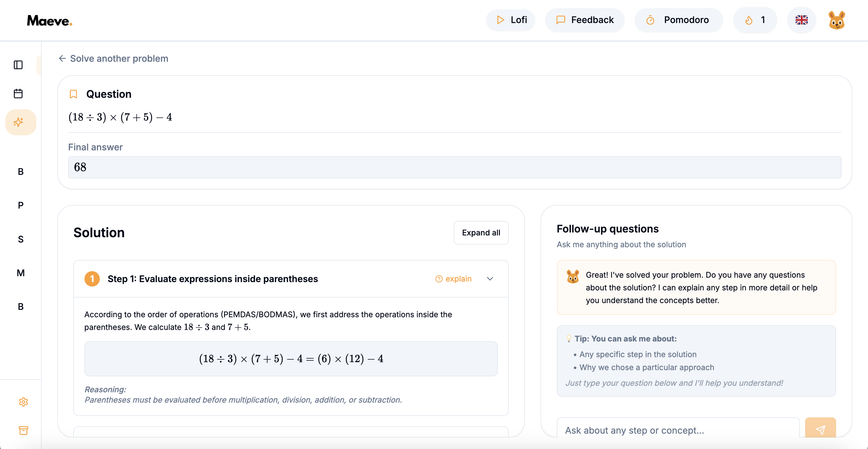The height and width of the screenshot is (449, 868).
Task: Start Lofi music with the play icon
Action: [x=501, y=20]
